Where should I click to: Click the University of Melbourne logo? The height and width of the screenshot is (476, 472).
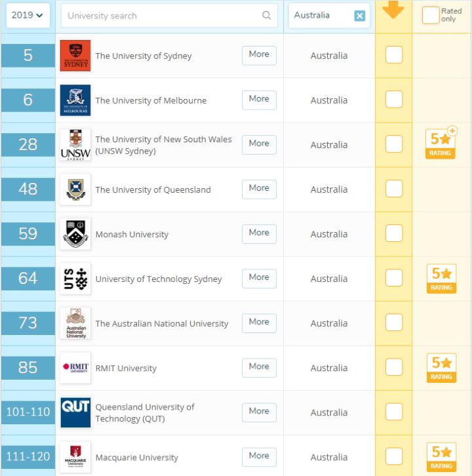75,100
